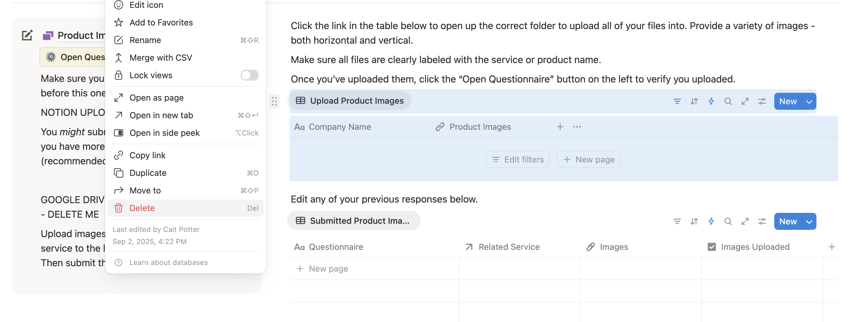Open the New dropdown arrow for Upload Product Images

click(809, 101)
